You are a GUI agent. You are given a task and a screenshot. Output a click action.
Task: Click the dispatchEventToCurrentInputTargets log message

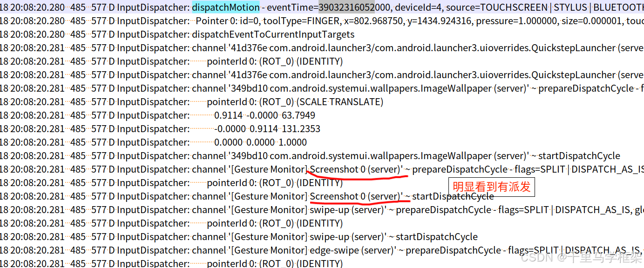click(273, 34)
